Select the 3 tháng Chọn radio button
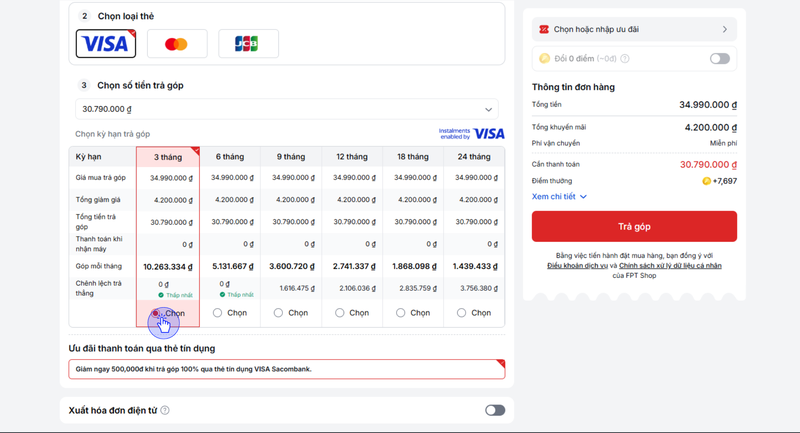 tap(156, 313)
